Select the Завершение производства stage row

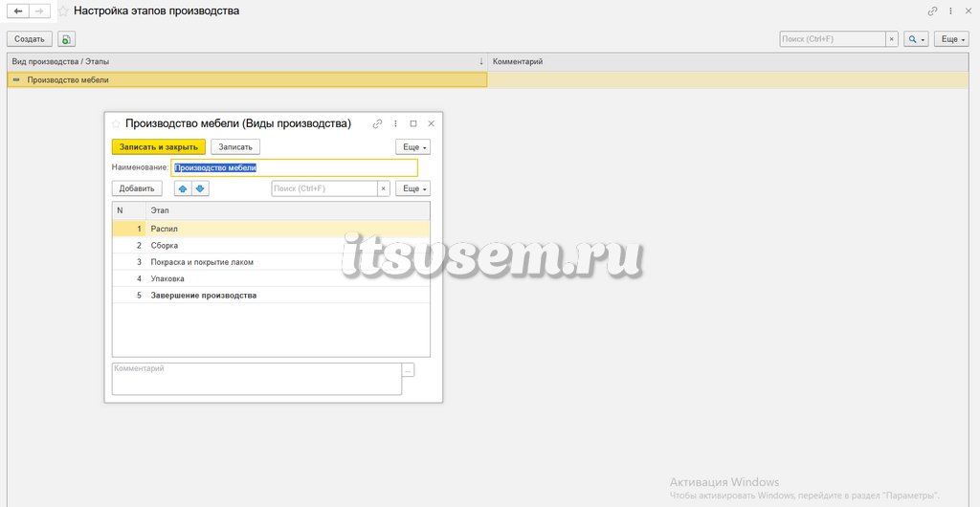pos(271,296)
